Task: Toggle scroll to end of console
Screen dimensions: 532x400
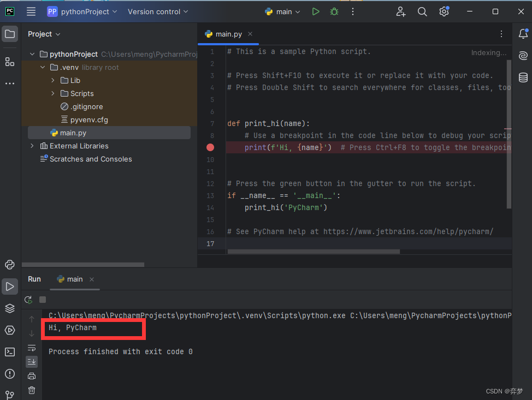Action: 32,362
